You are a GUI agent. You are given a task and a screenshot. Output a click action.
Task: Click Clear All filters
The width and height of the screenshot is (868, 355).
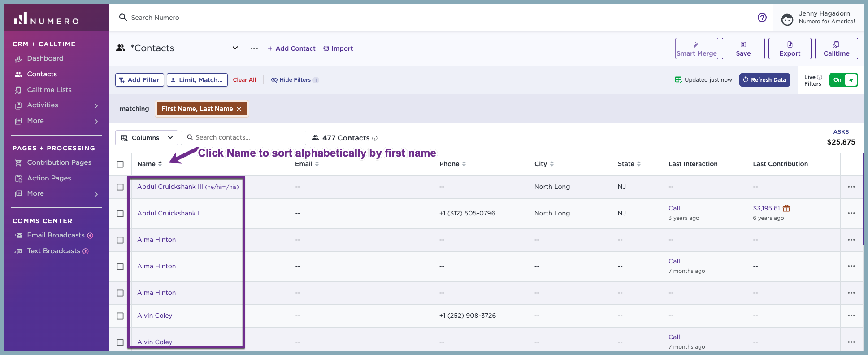244,80
